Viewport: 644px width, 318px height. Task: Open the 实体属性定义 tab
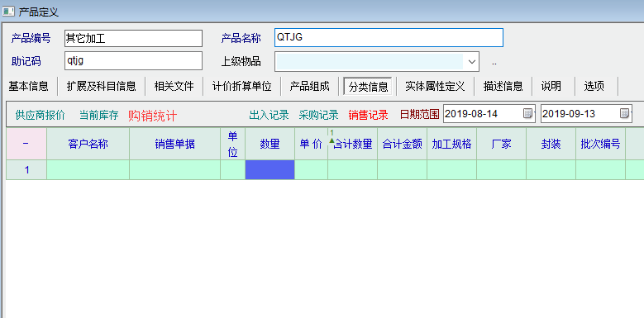435,86
